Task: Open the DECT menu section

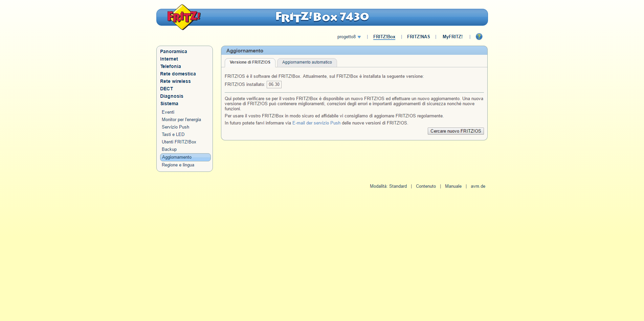Action: [x=166, y=89]
